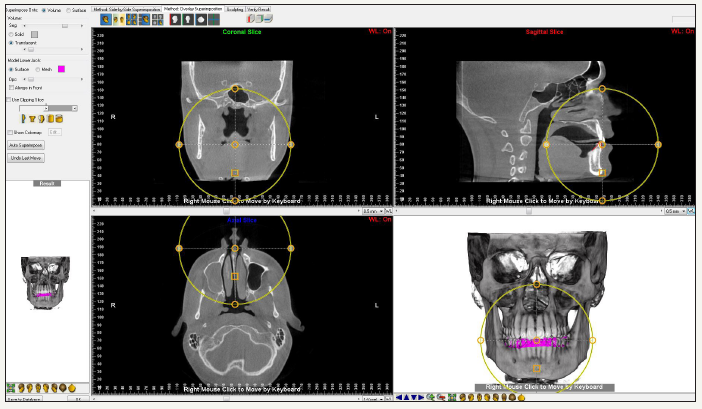Click the first icon in the superimposition toolbar
The height and width of the screenshot is (409, 702).
point(105,19)
